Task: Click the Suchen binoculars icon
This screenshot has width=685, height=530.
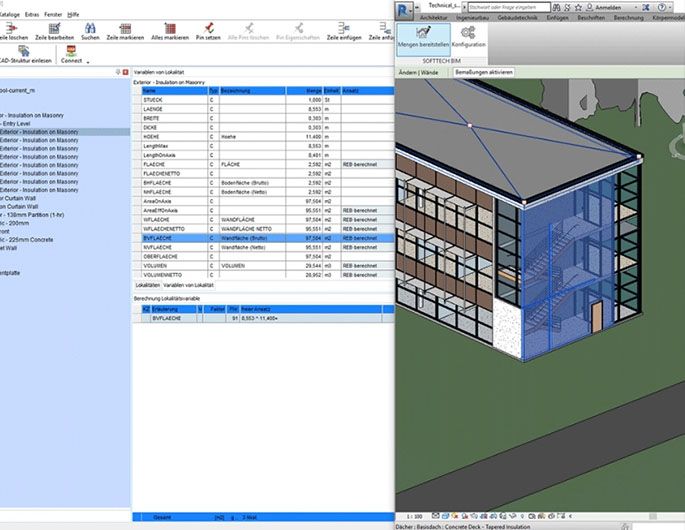Action: pos(90,27)
